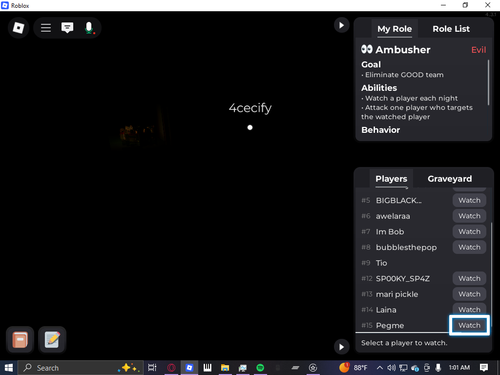Collapse the My Role panel arrow
The image size is (500, 375).
[x=341, y=25]
